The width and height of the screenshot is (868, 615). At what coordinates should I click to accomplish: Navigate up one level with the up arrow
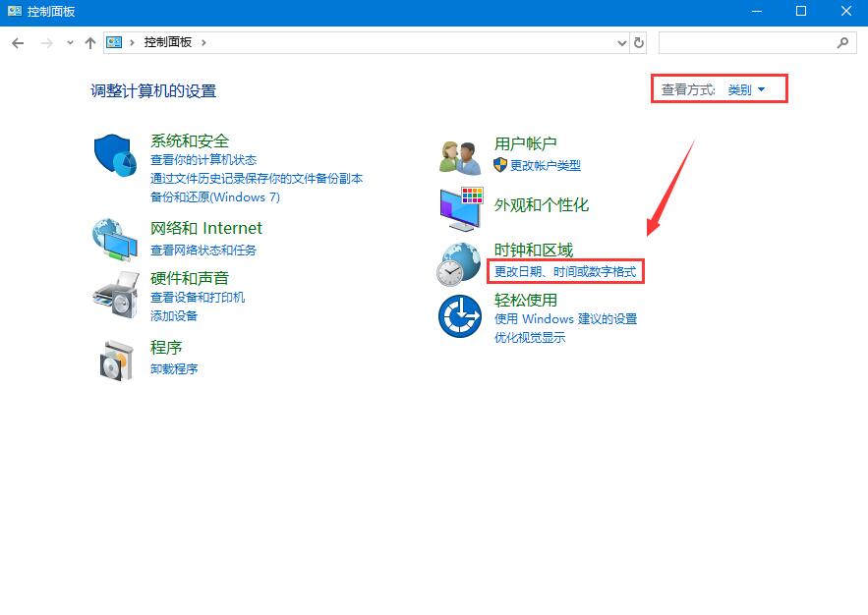(x=89, y=42)
